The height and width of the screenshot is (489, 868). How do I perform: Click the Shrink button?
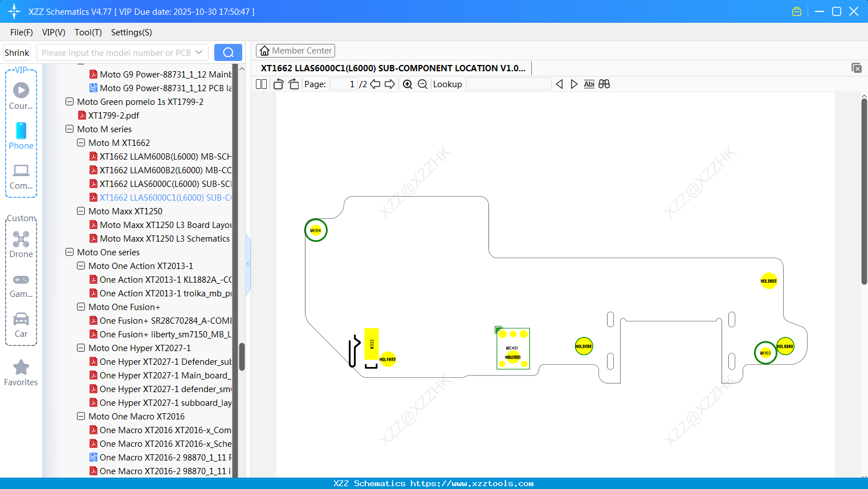coord(17,52)
